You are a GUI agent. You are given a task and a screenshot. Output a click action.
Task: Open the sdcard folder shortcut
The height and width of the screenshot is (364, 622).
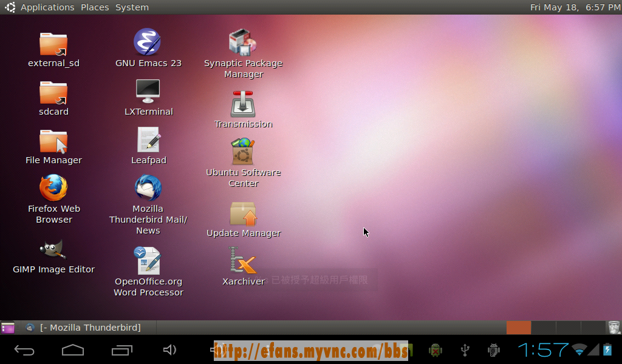53,93
